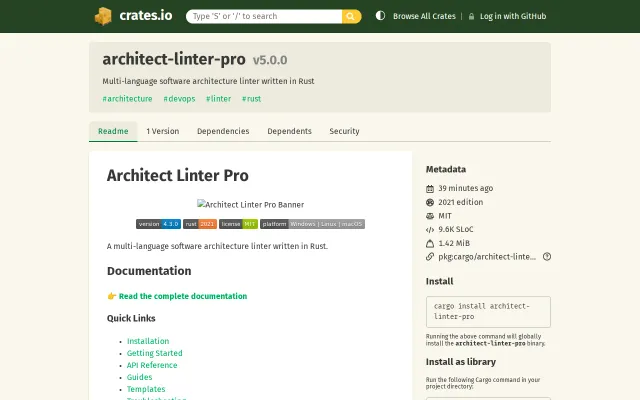Open the Dependents tab
640x400 pixels.
(x=289, y=131)
